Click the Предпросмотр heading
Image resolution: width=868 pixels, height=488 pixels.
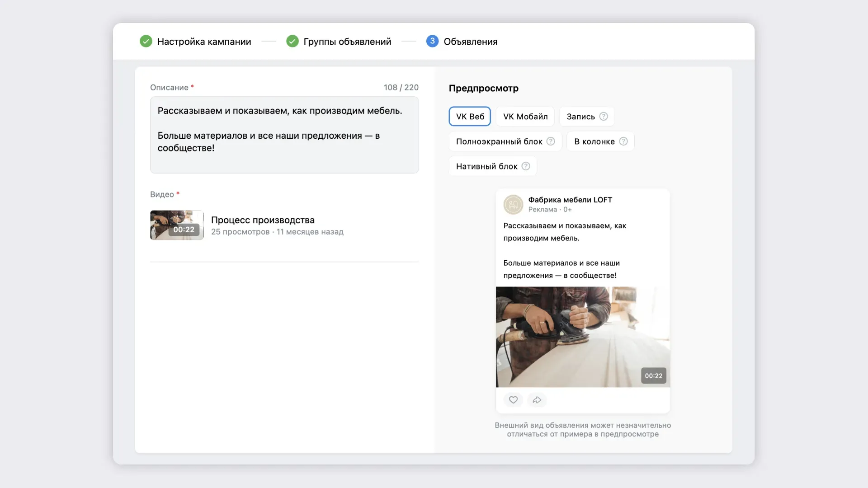(483, 88)
